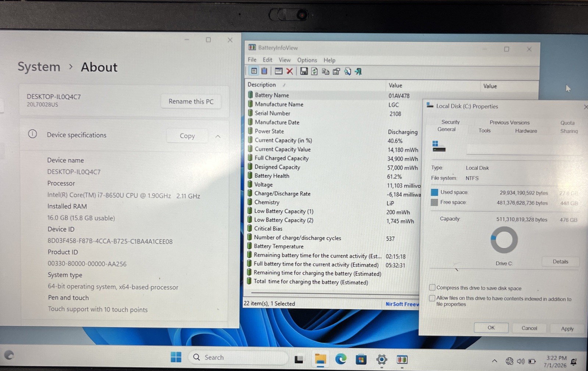Click the taskbar Search box
The image size is (588, 371).
[238, 357]
